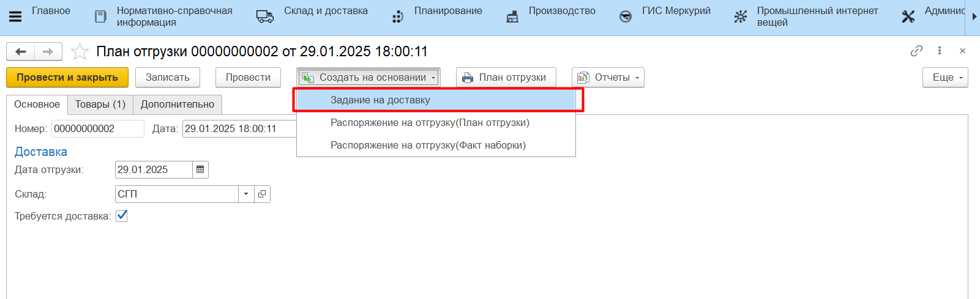Open the Планирование section label

[448, 11]
